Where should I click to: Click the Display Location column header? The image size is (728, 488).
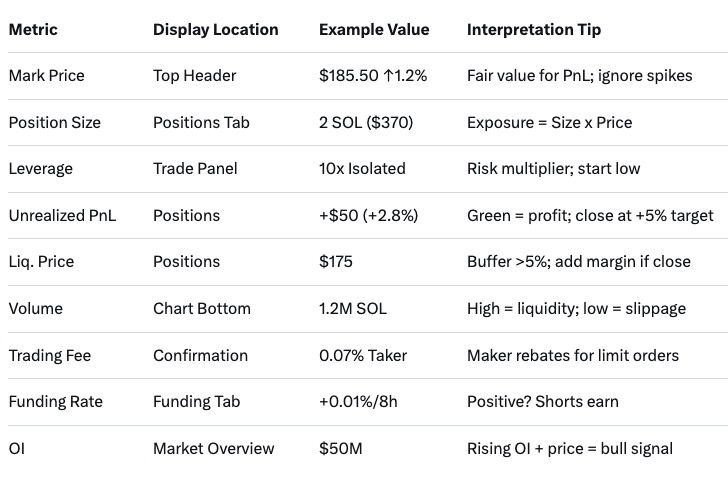click(x=215, y=30)
